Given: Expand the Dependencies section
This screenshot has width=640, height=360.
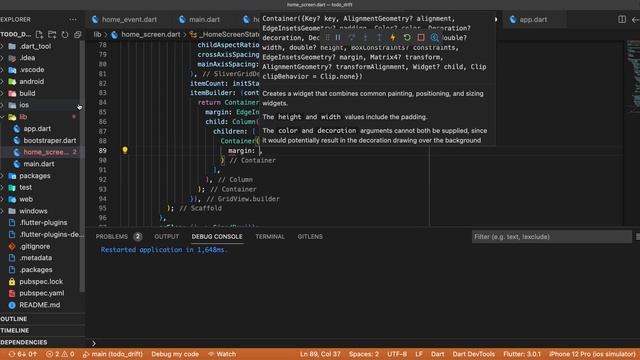Looking at the screenshot, I should 41,342.
